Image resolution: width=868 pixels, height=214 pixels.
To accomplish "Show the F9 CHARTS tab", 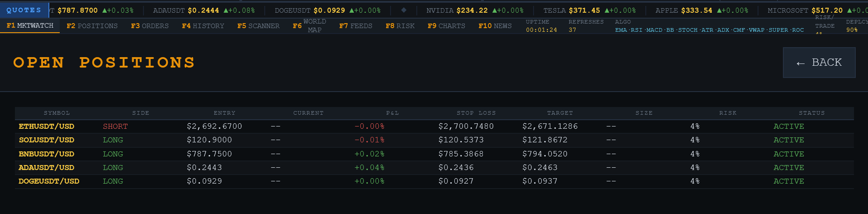I will pyautogui.click(x=446, y=26).
